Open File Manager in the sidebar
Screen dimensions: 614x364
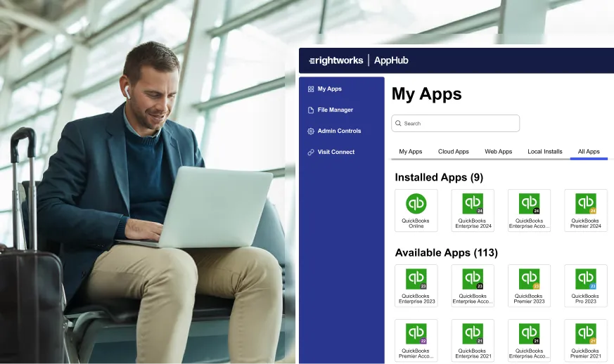(x=335, y=110)
